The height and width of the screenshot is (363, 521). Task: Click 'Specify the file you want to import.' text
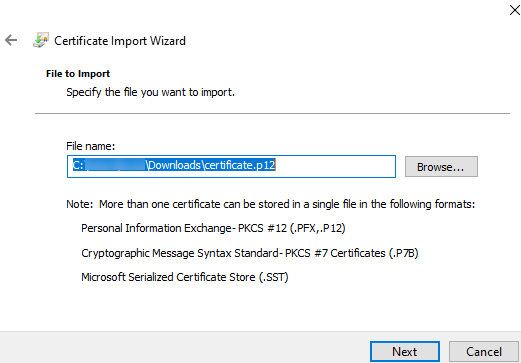point(150,92)
